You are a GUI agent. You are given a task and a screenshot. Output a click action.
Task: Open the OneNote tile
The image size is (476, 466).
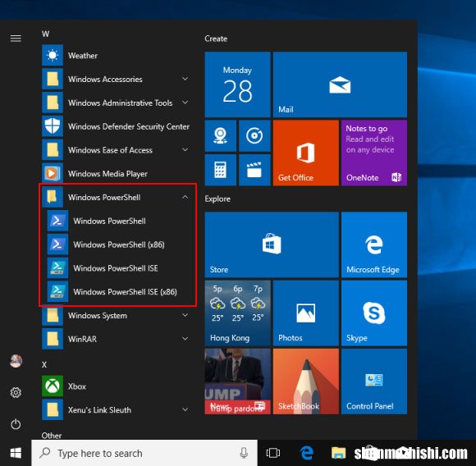(x=374, y=153)
